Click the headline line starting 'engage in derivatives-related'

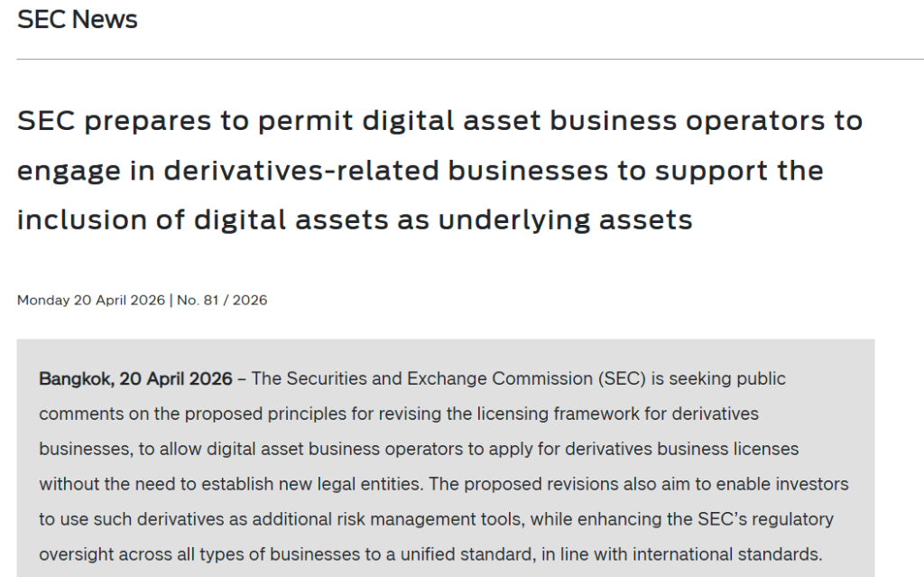coord(420,171)
